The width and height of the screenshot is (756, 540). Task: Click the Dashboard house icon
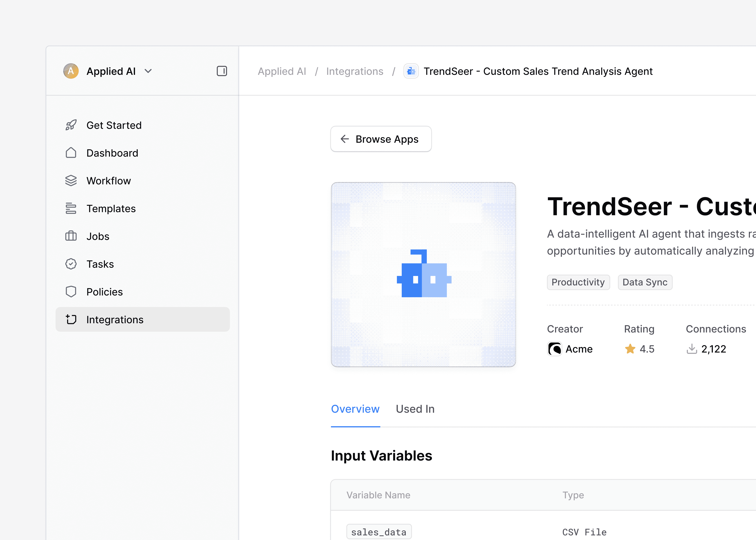click(71, 153)
